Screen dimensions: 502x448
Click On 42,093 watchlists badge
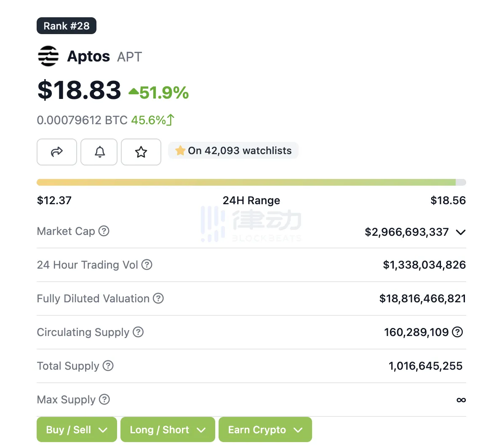(x=233, y=150)
